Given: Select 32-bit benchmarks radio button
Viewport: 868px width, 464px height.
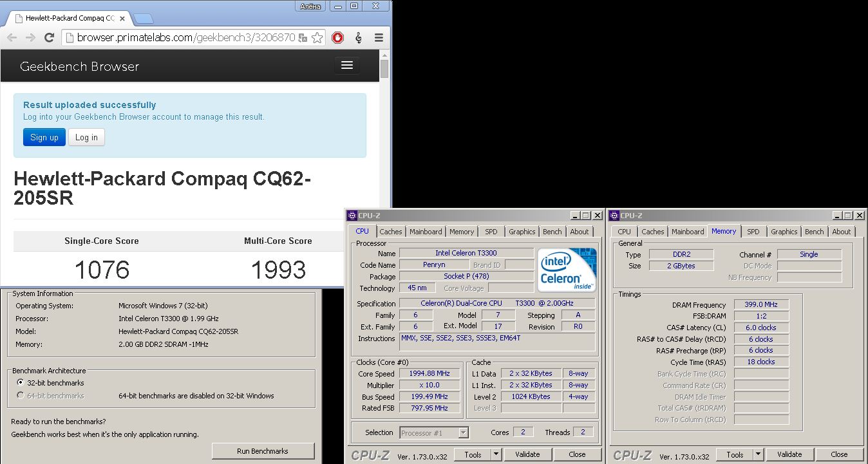Looking at the screenshot, I should [21, 383].
